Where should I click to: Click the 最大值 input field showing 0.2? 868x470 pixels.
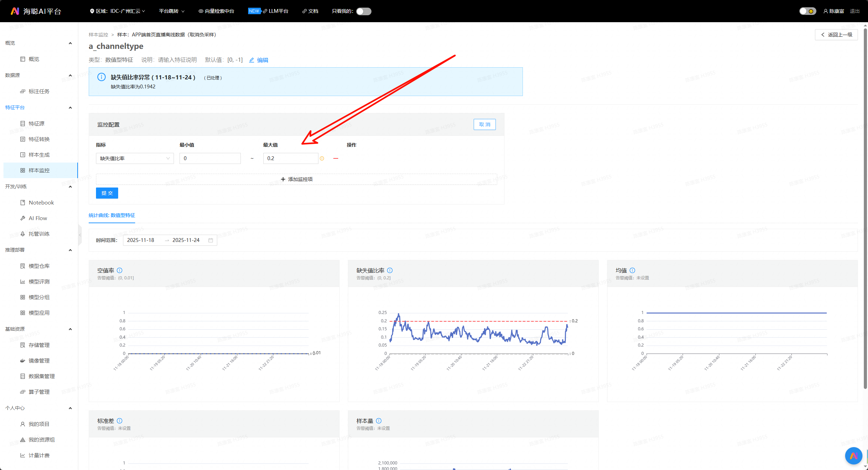point(290,158)
